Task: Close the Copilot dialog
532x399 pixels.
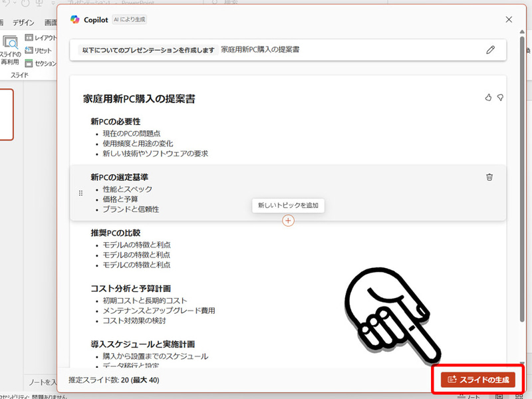Action: click(x=509, y=20)
